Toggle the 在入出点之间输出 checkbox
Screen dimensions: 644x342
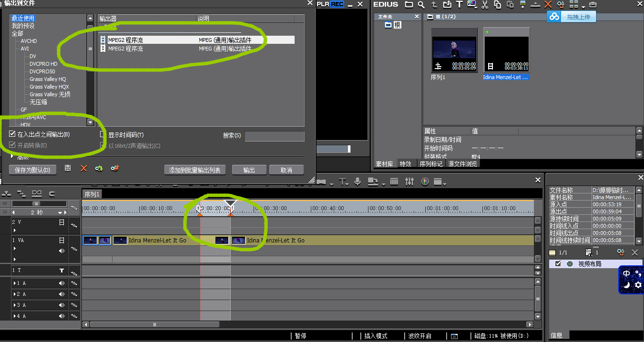(12, 134)
